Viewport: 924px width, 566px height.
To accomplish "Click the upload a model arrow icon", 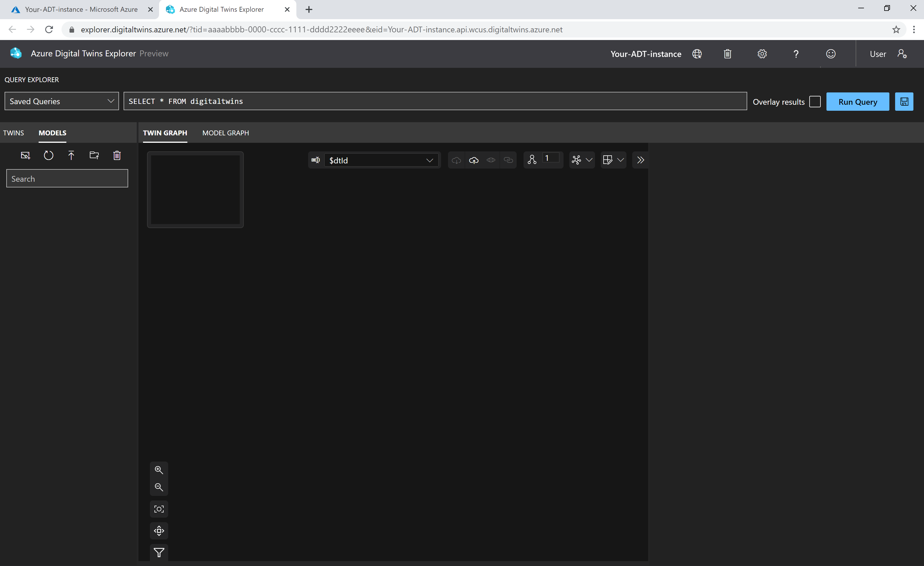I will (x=71, y=155).
